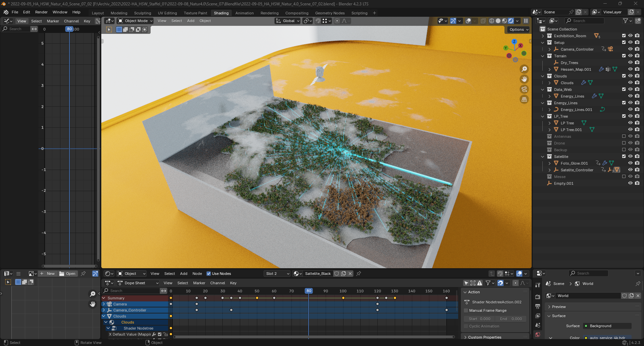Open World properties tab
This screenshot has height=346, width=644.
coord(538,335)
